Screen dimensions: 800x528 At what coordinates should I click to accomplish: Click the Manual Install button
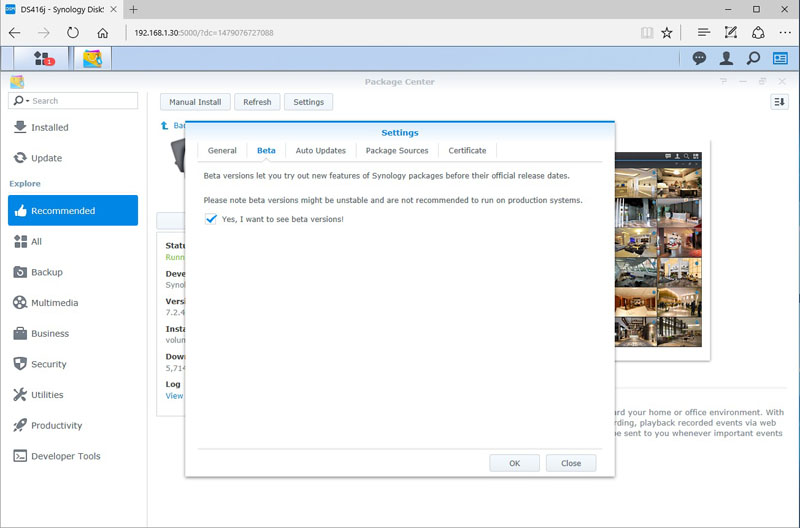click(x=195, y=102)
